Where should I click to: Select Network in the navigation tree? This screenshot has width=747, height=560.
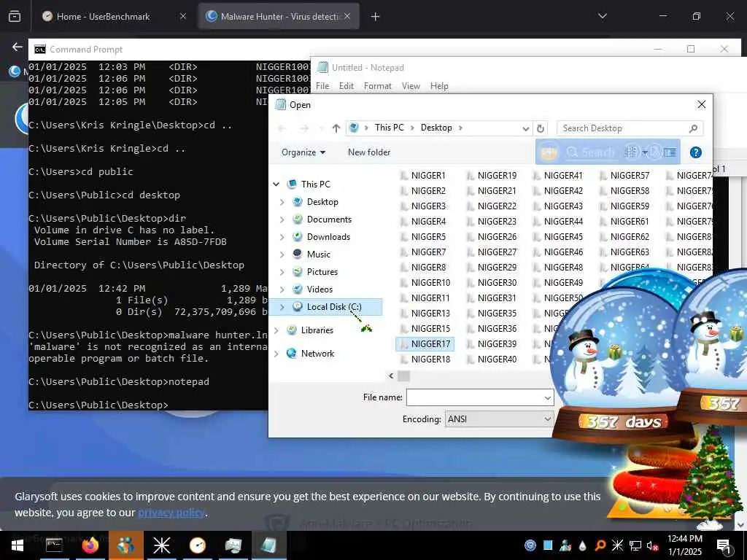[317, 354]
